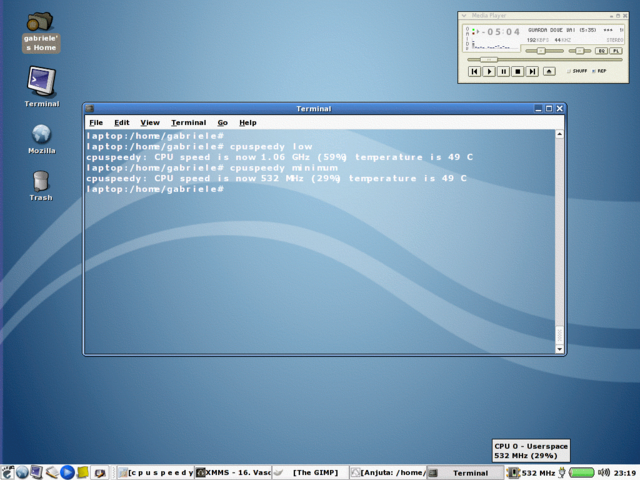Image resolution: width=640 pixels, height=480 pixels.
Task: Minimize the Terminal window
Action: [x=538, y=109]
